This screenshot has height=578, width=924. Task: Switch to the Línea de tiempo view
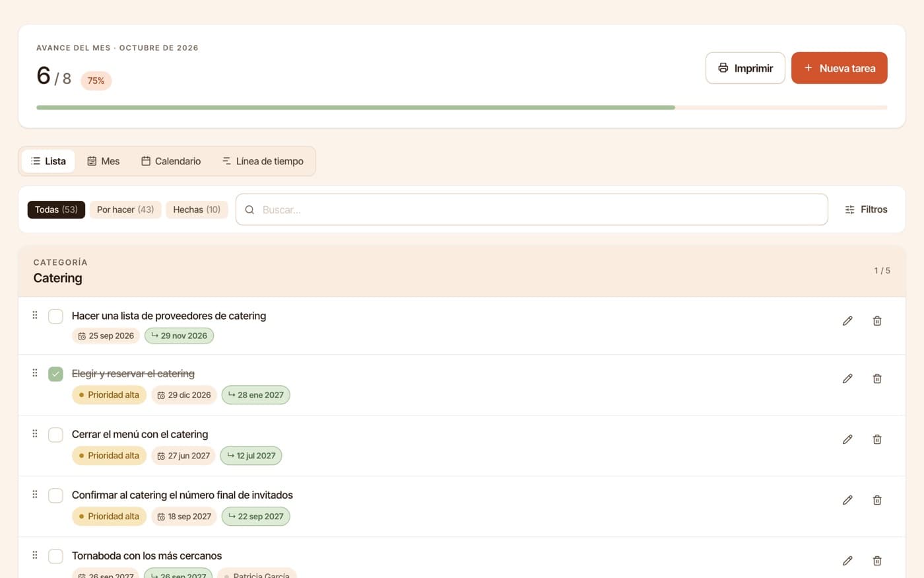tap(263, 161)
